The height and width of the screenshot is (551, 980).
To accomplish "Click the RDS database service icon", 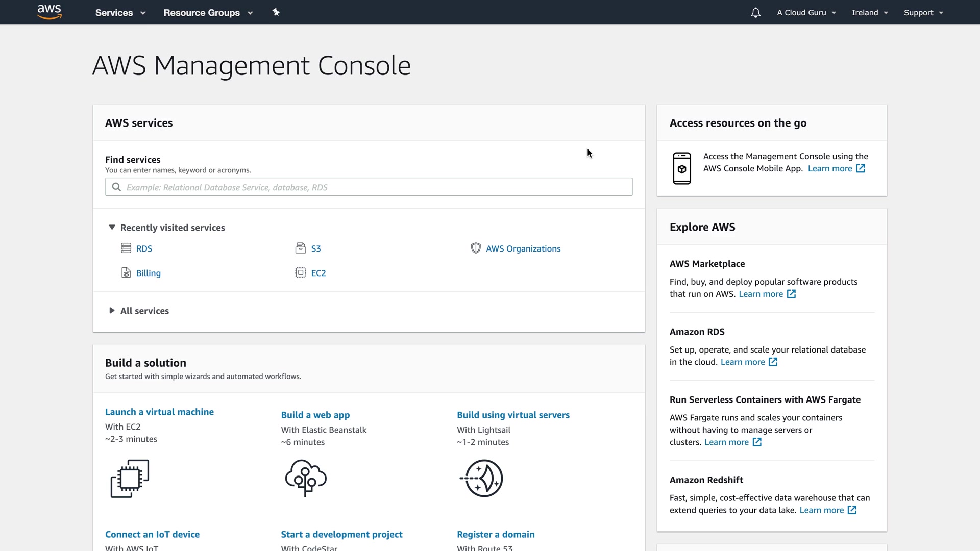I will (x=126, y=248).
